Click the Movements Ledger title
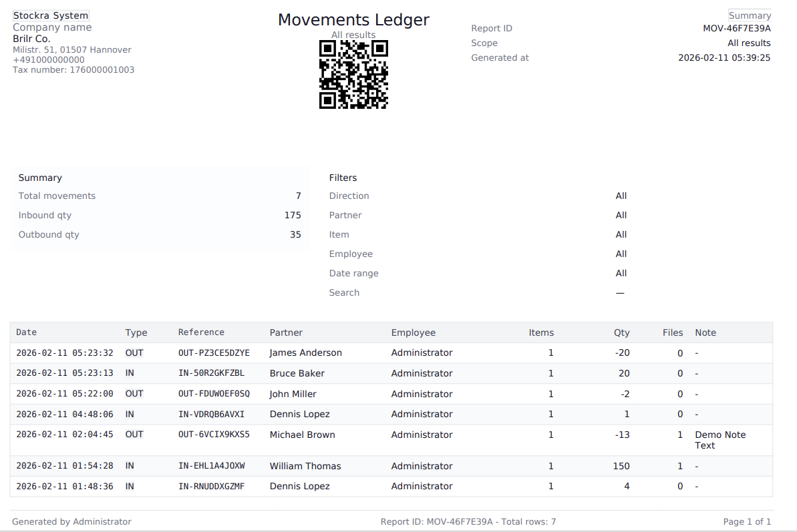The height and width of the screenshot is (532, 797). tap(353, 20)
